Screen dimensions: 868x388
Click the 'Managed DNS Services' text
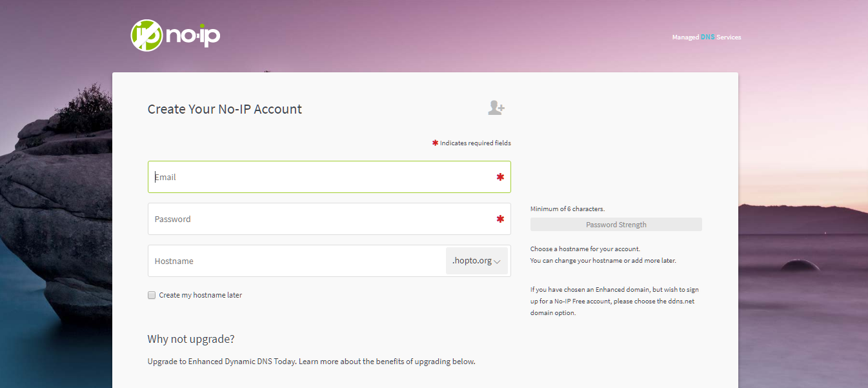pyautogui.click(x=707, y=37)
